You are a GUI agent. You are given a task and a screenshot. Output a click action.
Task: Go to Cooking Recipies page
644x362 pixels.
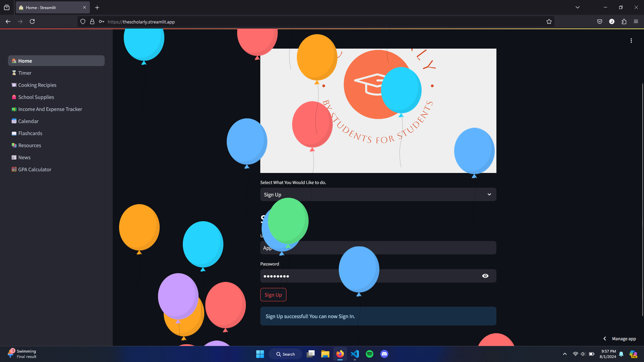(37, 85)
